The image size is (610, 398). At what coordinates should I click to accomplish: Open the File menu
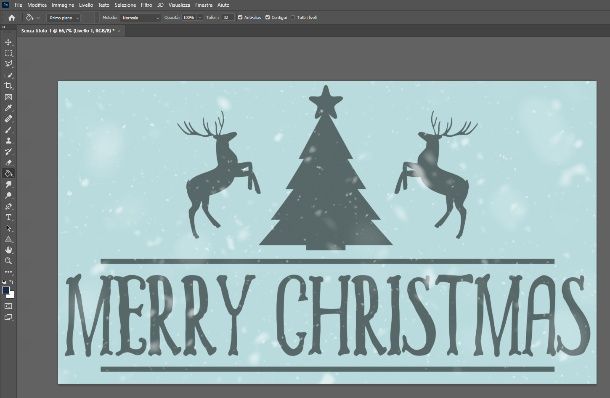tap(18, 5)
